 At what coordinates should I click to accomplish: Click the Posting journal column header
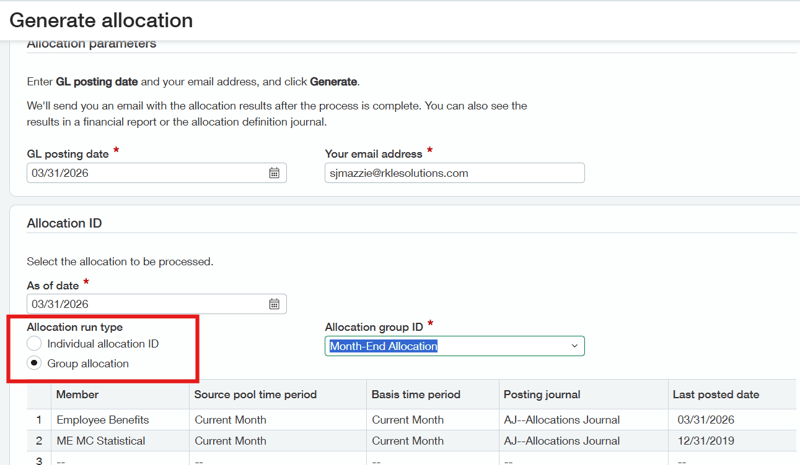[543, 394]
